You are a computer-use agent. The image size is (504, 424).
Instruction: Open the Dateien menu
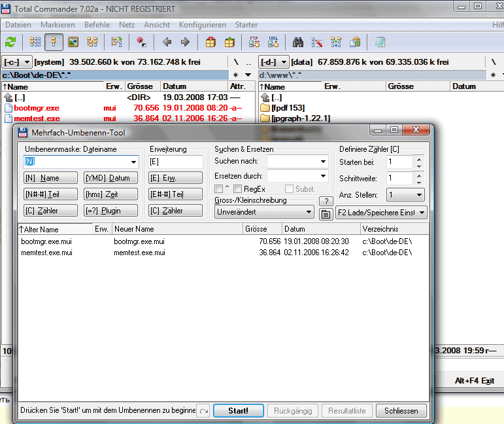18,25
